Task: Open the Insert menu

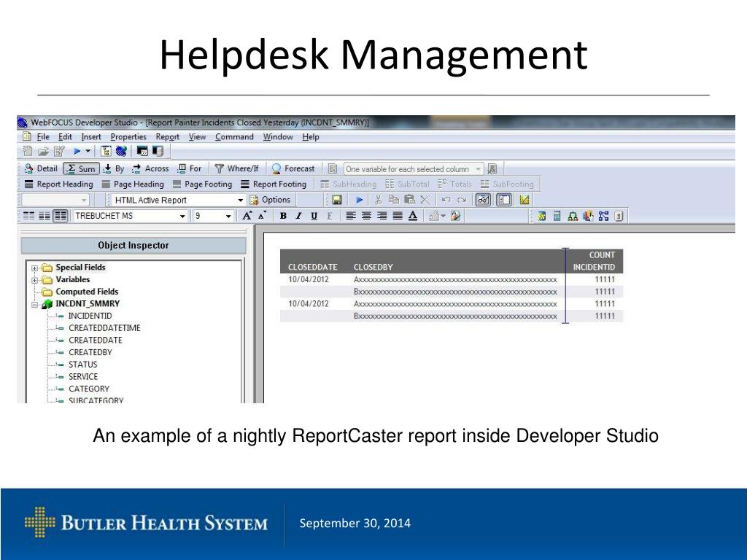Action: (91, 136)
